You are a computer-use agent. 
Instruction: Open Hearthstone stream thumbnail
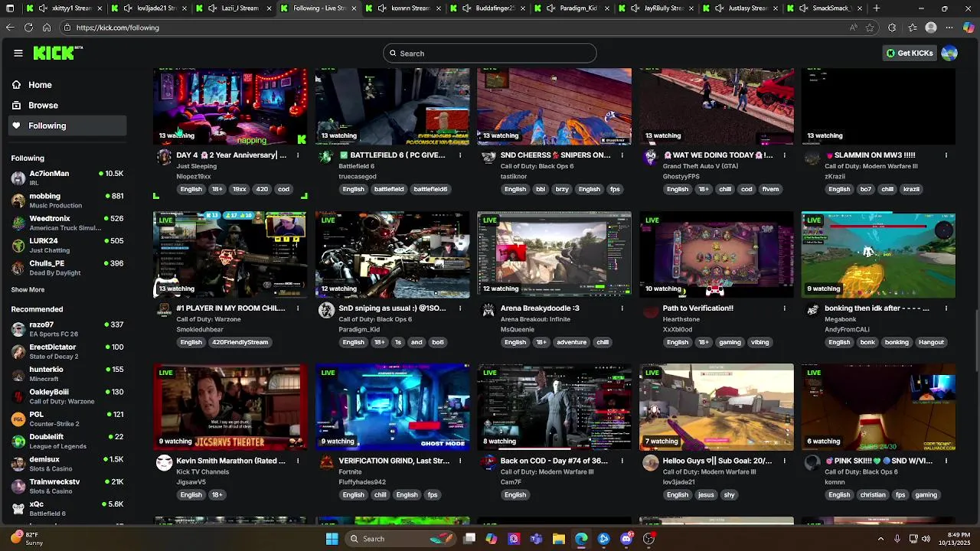(717, 255)
